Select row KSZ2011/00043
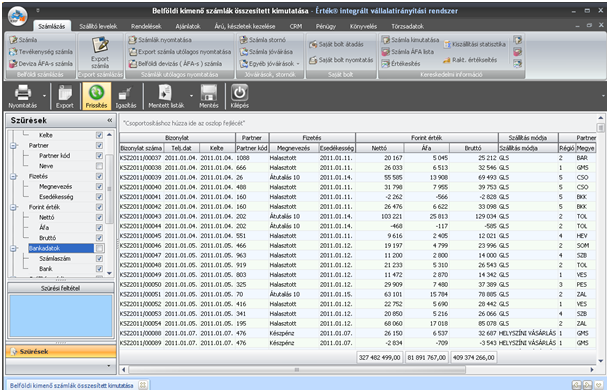The image size is (609, 392). [x=357, y=216]
